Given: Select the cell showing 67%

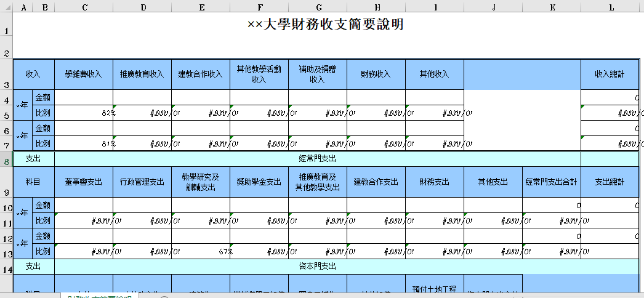Looking at the screenshot, I should tap(201, 252).
